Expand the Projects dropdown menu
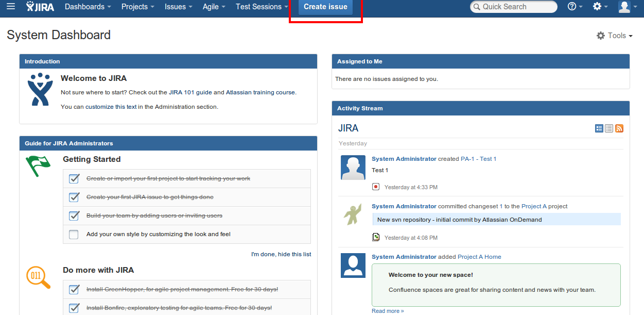 point(138,7)
